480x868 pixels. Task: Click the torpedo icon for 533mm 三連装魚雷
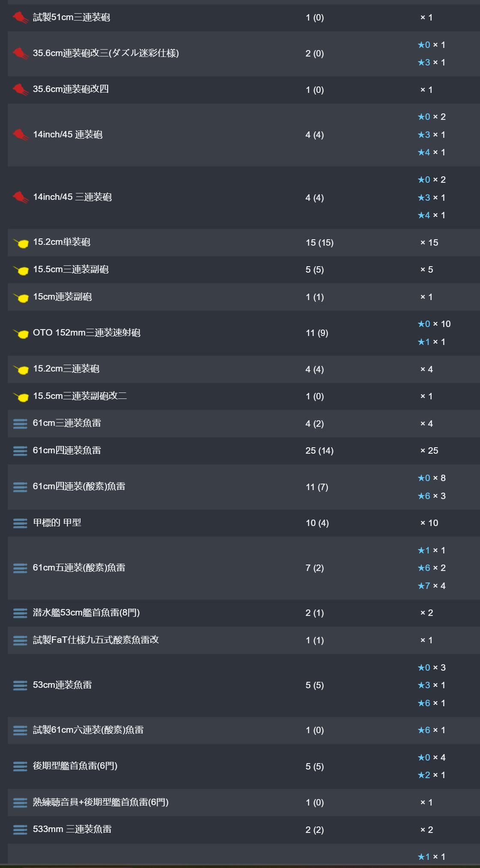click(20, 829)
